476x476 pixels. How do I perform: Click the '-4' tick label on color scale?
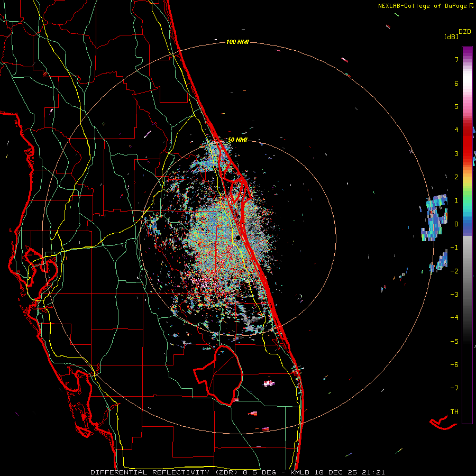[454, 318]
